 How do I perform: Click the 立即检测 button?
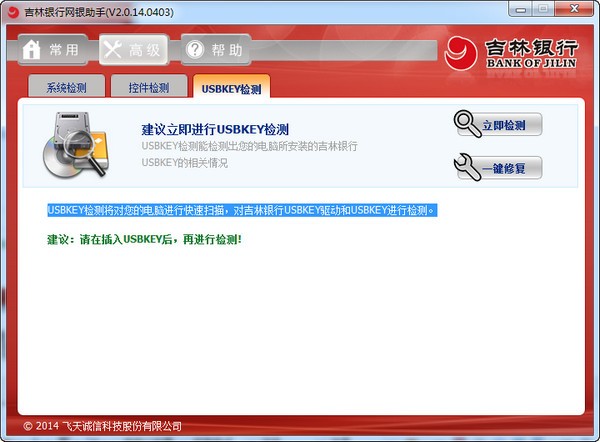(498, 124)
